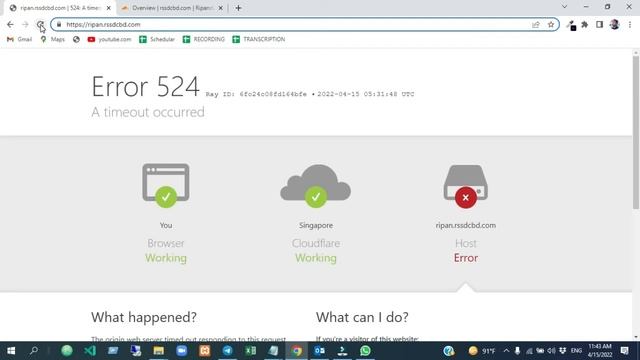Click the Error 524 heading

point(145,87)
